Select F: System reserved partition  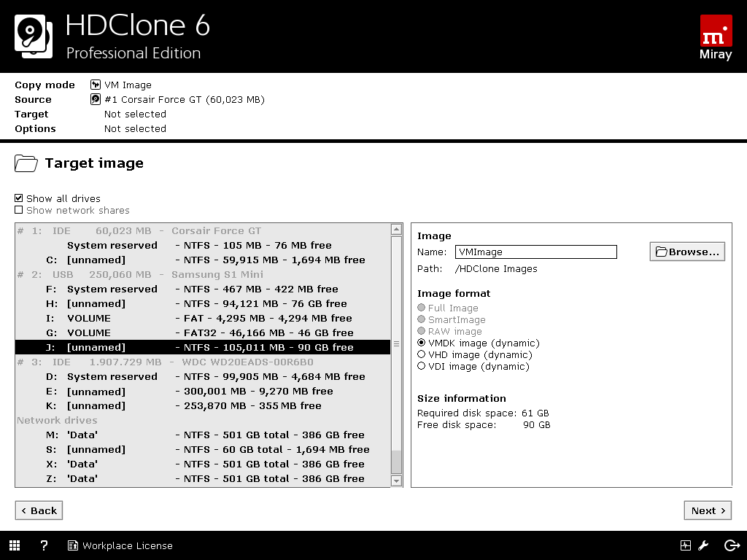tap(203, 289)
